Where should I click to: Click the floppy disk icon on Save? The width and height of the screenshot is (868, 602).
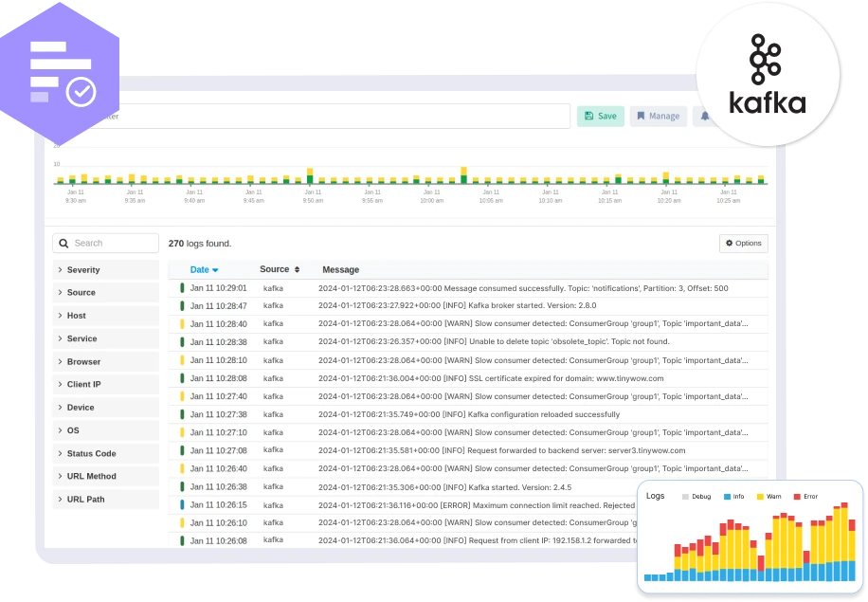589,116
